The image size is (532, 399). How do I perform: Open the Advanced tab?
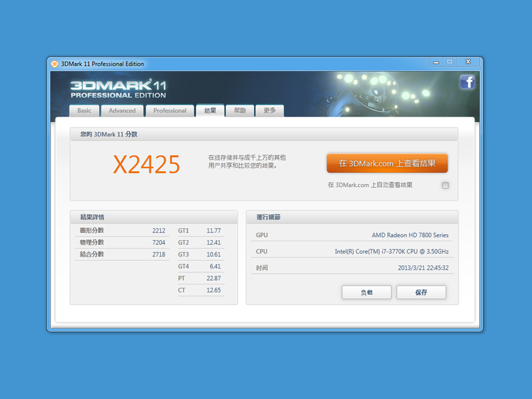(122, 111)
